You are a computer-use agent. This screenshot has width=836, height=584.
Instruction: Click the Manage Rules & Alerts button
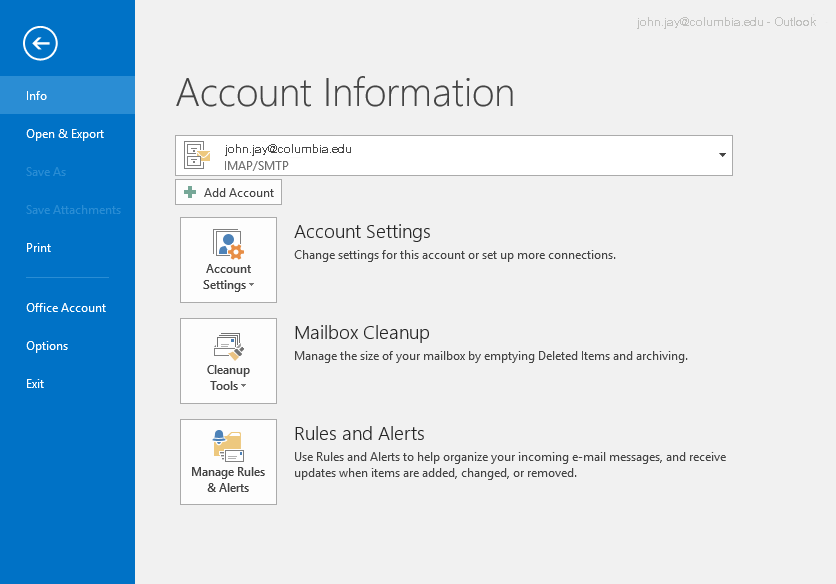click(228, 462)
